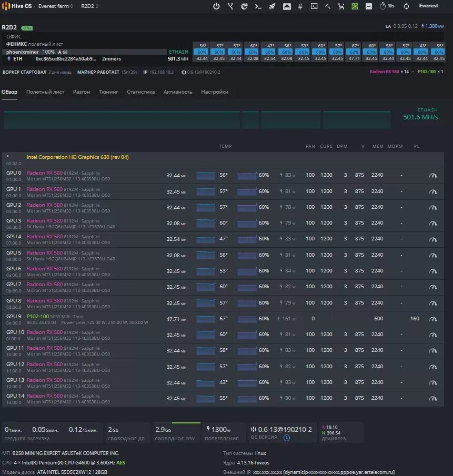Screen dimensions: 453x476
Task: Click the 67° temperature card in header
Action: tap(354, 46)
